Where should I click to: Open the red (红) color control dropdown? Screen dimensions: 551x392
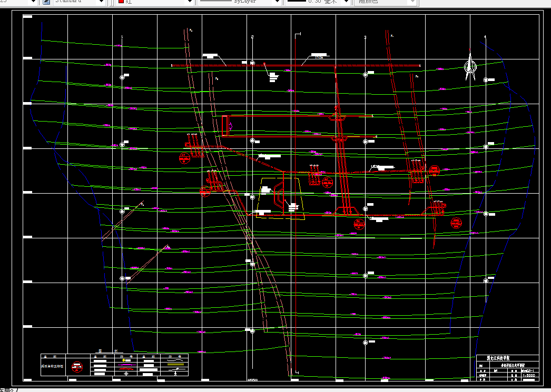pos(156,2)
